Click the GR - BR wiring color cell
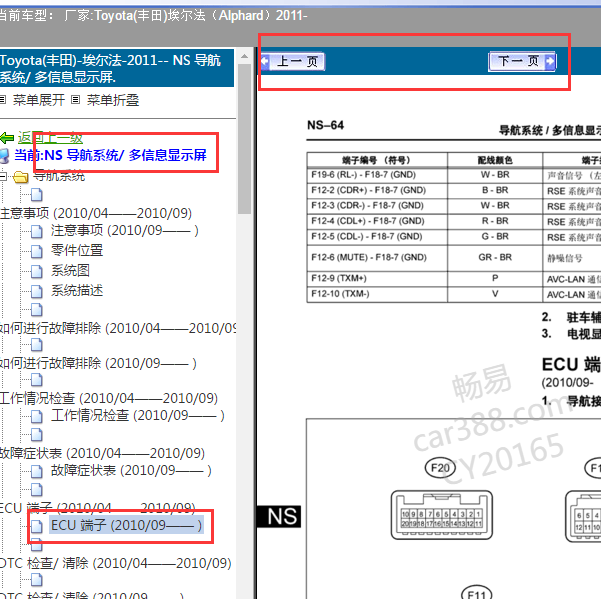This screenshot has height=599, width=601. (495, 258)
